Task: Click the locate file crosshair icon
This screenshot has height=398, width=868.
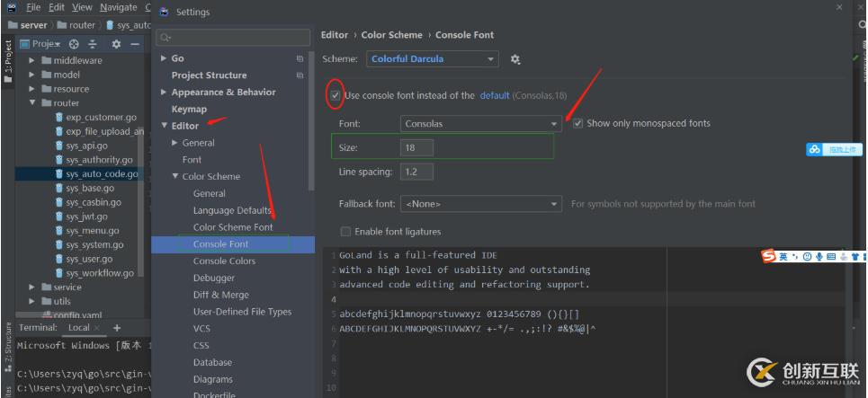Action: tap(74, 44)
